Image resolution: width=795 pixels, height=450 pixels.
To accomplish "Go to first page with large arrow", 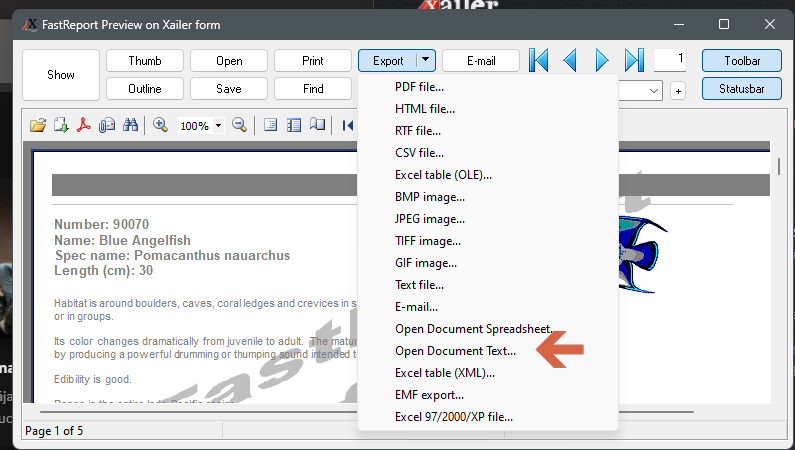I will coord(538,60).
